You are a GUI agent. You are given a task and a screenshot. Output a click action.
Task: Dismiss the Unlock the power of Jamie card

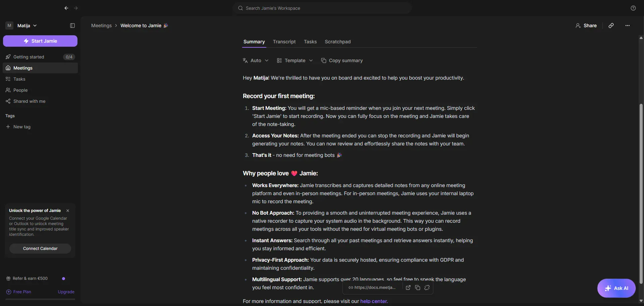coord(68,211)
